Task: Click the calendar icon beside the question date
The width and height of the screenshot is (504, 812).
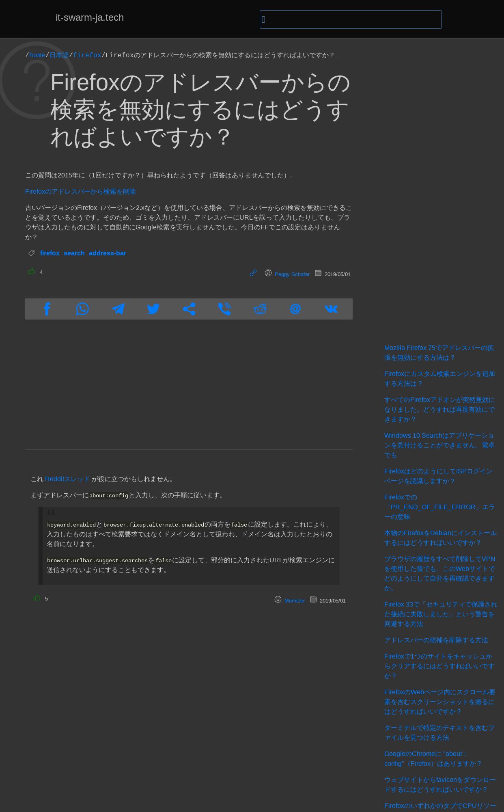Action: coord(318,273)
